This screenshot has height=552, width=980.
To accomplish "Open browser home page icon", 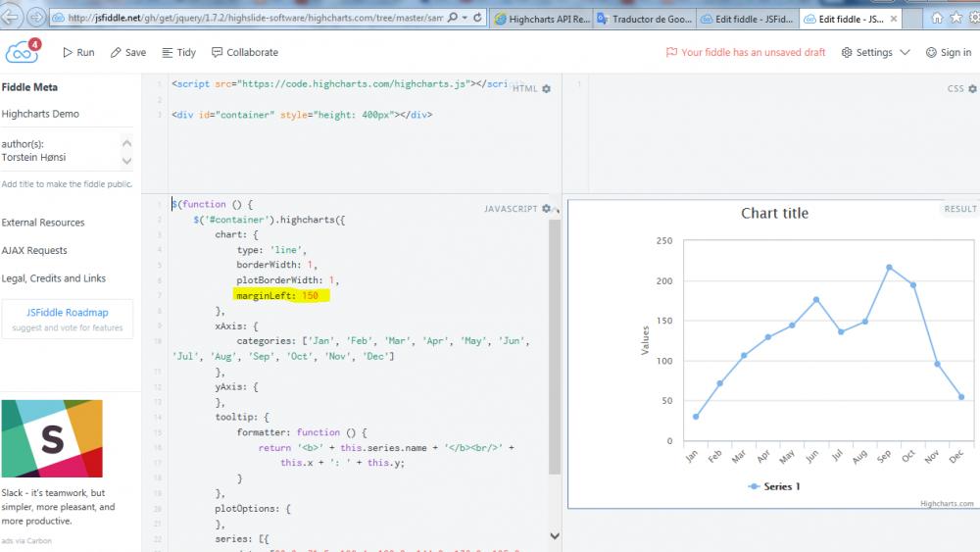I will pyautogui.click(x=937, y=18).
